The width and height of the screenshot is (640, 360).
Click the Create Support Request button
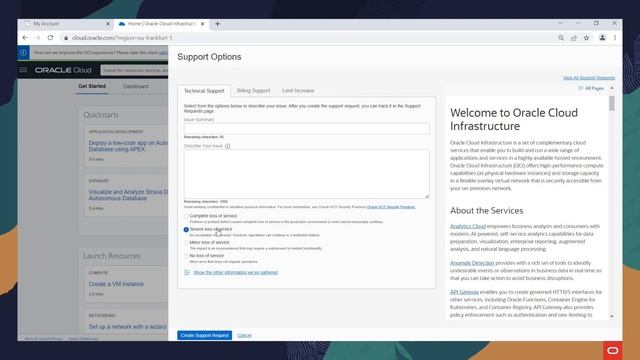204,335
